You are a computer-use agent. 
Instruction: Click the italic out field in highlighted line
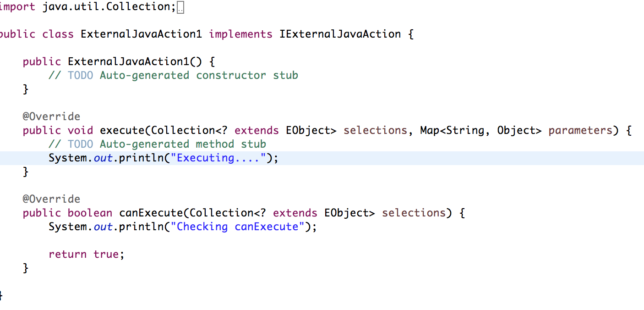click(x=103, y=158)
